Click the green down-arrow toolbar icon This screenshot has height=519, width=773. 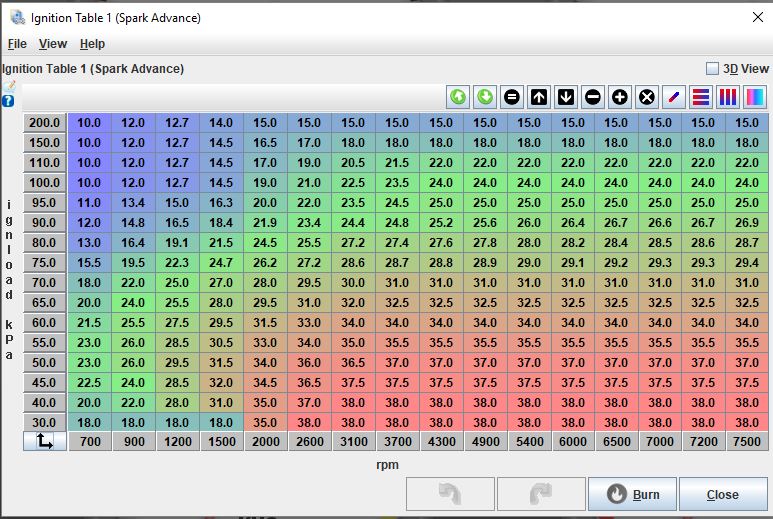coord(485,97)
